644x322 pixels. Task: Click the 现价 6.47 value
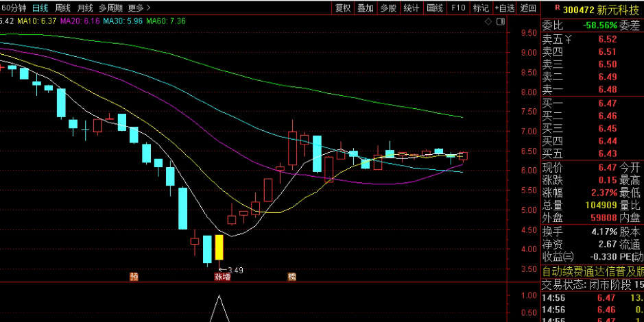608,167
